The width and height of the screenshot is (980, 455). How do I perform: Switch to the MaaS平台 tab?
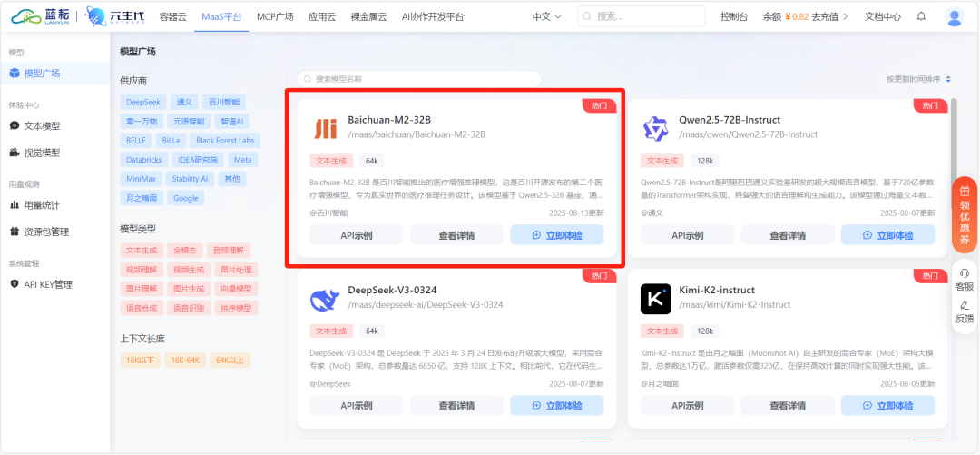click(222, 17)
